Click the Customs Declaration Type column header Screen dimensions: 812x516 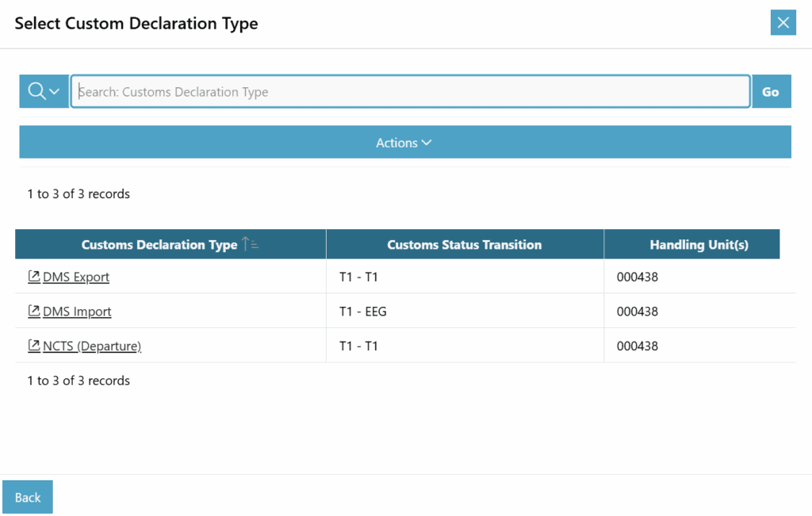[159, 245]
